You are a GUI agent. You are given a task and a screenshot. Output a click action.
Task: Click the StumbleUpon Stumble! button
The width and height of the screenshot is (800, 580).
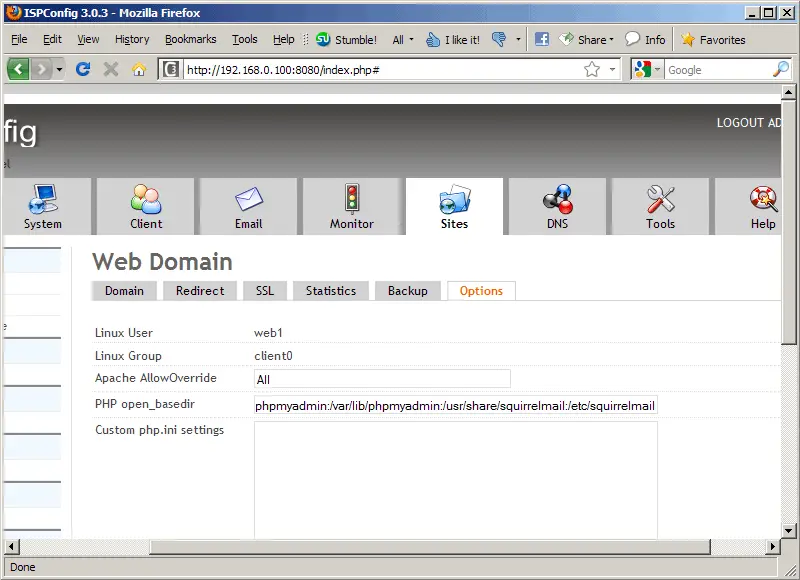coord(346,39)
